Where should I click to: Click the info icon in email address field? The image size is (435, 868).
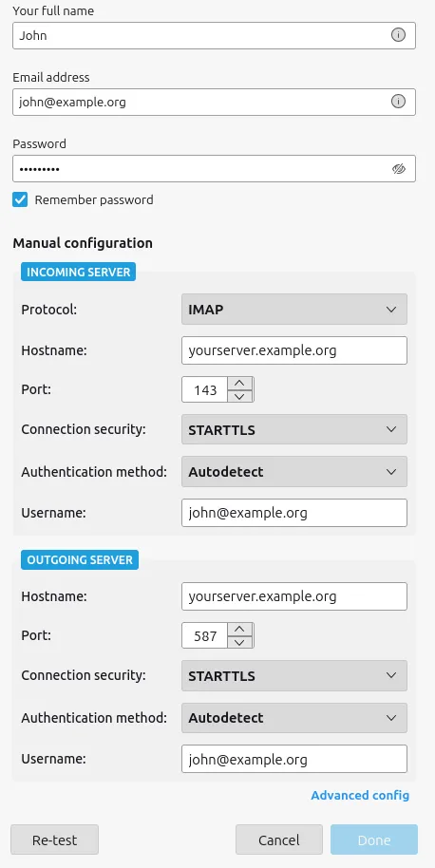398,102
